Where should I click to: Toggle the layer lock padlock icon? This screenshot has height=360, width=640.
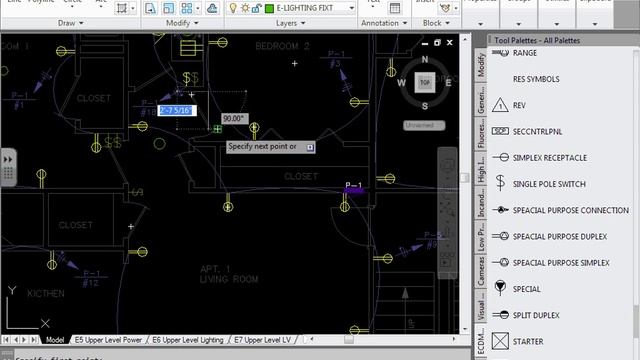point(256,8)
